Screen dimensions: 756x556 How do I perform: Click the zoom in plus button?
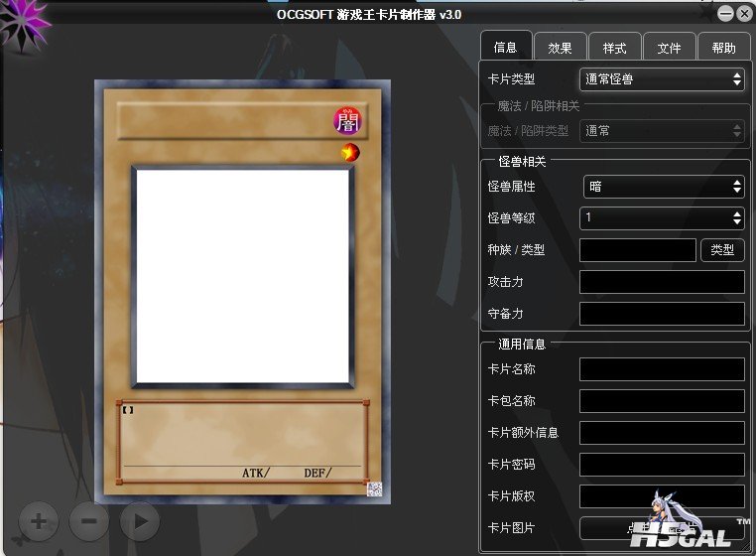[x=38, y=520]
